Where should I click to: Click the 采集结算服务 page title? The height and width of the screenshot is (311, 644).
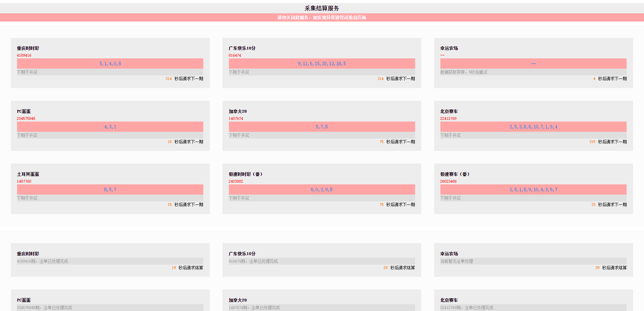pyautogui.click(x=322, y=8)
